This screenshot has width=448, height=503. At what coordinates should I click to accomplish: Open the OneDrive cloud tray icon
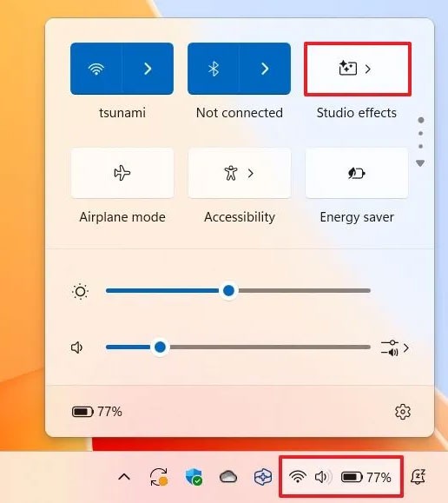(x=228, y=477)
